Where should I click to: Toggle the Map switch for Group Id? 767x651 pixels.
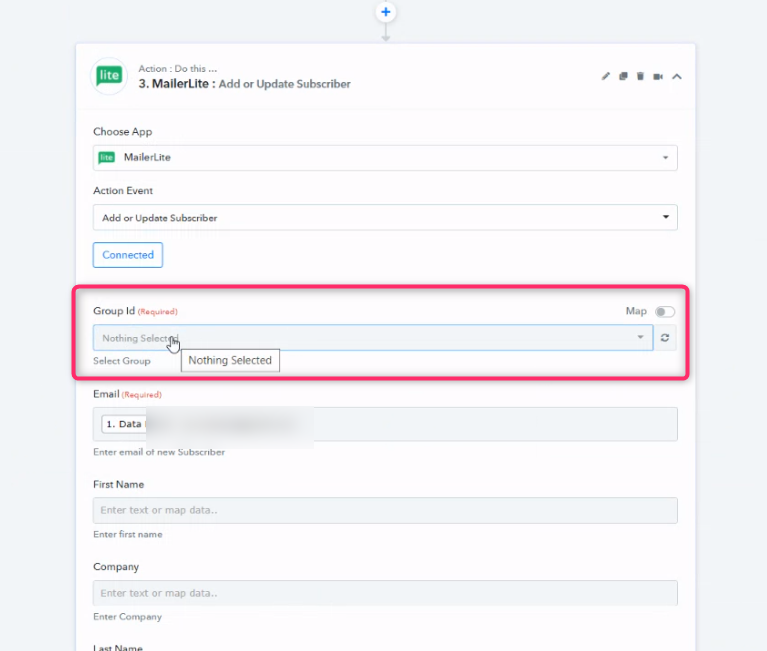(665, 312)
